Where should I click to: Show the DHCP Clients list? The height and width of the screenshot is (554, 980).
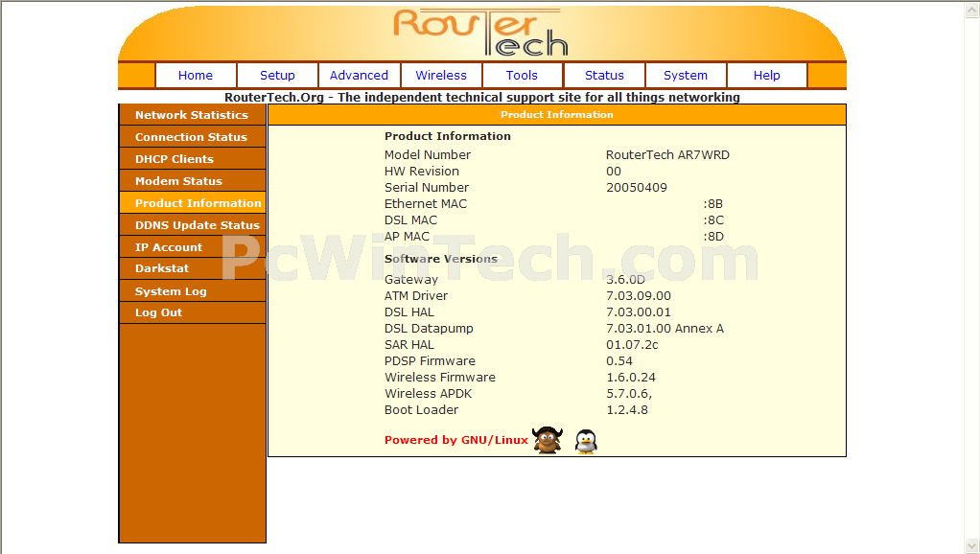coord(193,159)
